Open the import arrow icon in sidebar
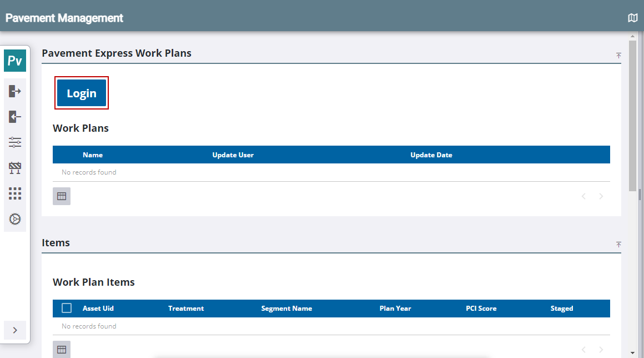Screen dimensions: 644x358 [15, 117]
